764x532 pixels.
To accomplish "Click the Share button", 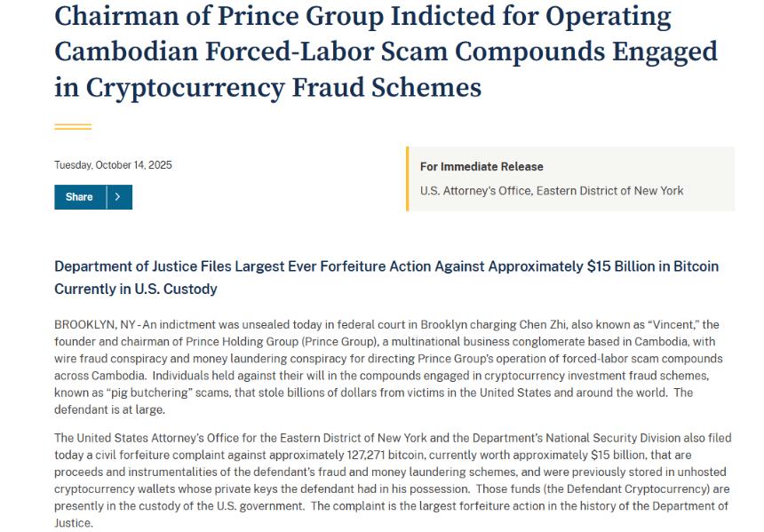I will 79,197.
